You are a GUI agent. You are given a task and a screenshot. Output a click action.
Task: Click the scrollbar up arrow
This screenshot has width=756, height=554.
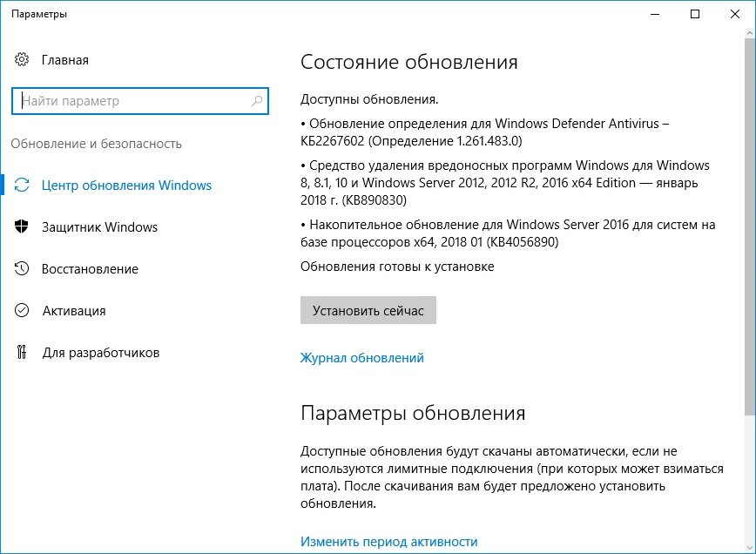(749, 34)
